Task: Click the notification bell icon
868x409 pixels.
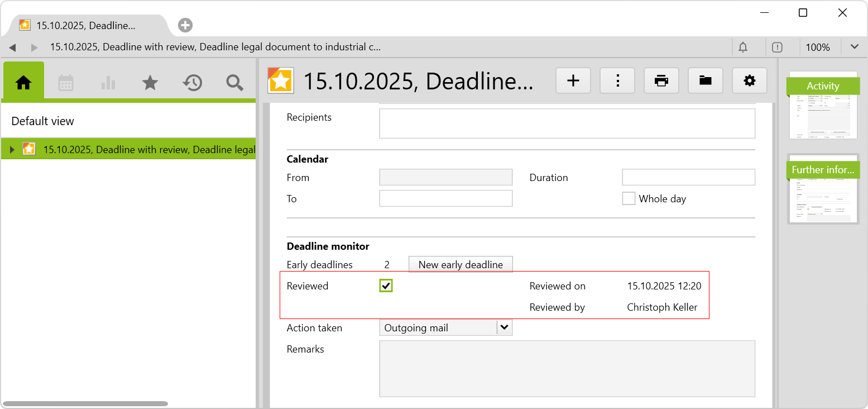Action: [743, 47]
